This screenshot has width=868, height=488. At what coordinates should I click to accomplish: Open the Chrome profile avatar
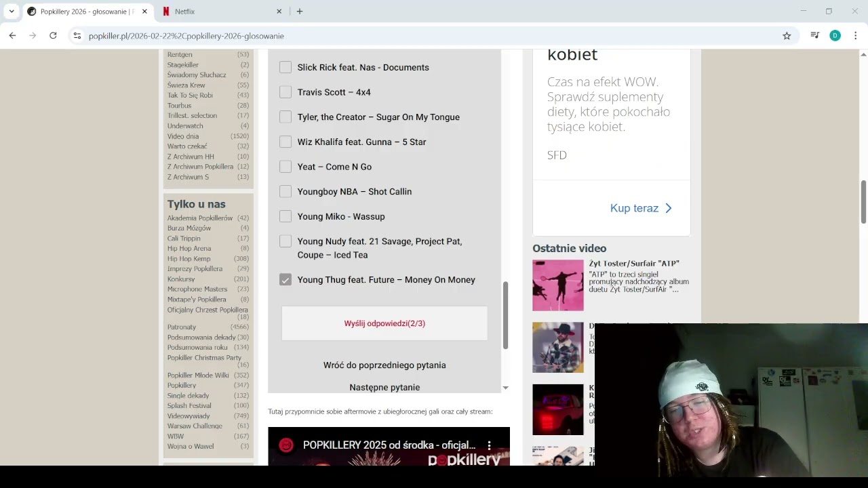(835, 36)
